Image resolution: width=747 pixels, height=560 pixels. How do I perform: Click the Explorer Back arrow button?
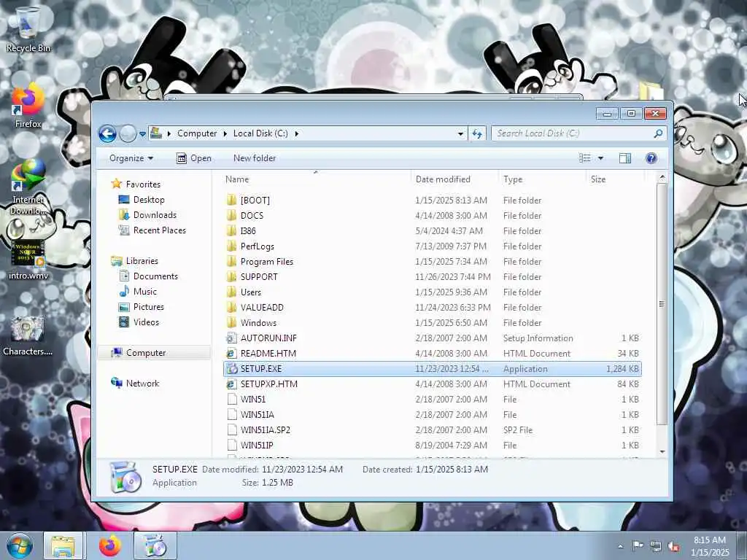pyautogui.click(x=108, y=134)
